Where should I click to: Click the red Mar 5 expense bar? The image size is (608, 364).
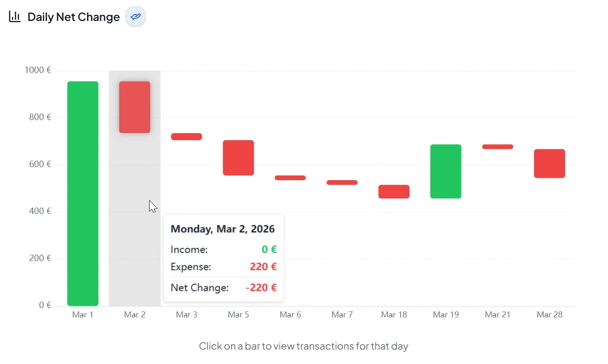pyautogui.click(x=238, y=158)
